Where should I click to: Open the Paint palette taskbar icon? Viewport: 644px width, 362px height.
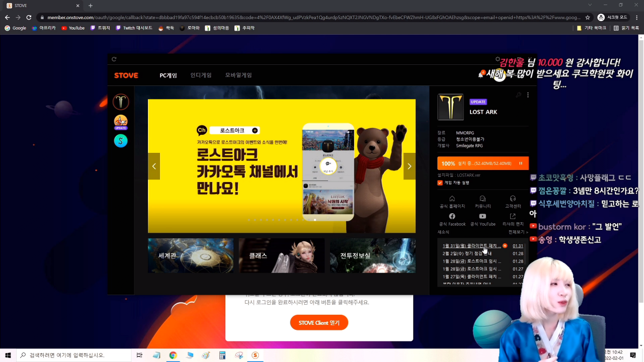[x=206, y=355]
